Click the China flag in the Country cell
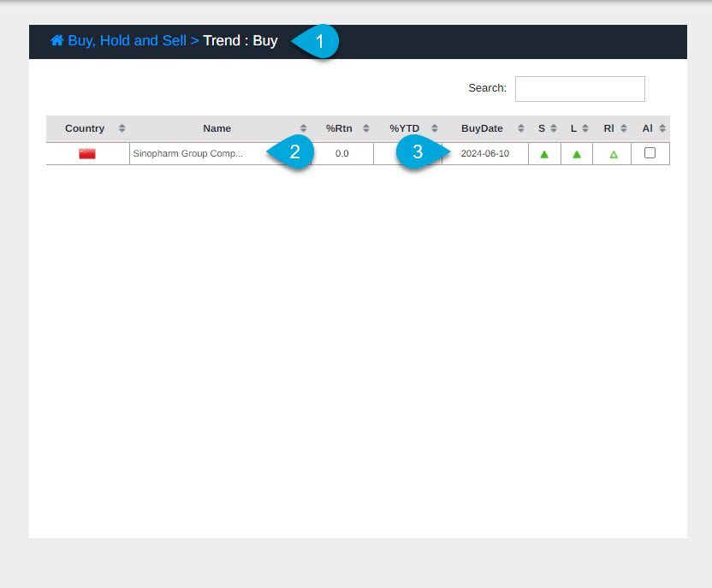This screenshot has height=588, width=712. pyautogui.click(x=87, y=154)
